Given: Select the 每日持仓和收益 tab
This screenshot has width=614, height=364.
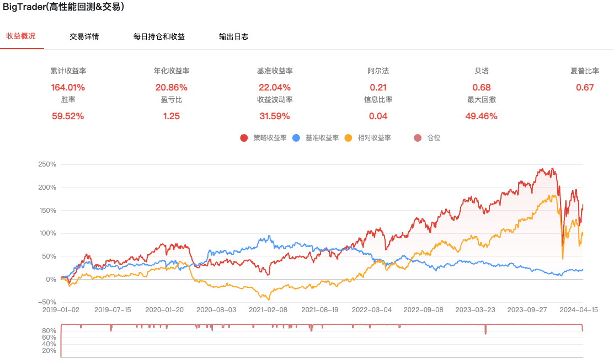Looking at the screenshot, I should 159,37.
